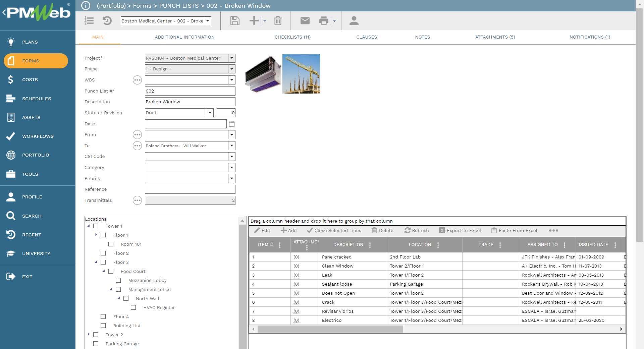Screen dimensions: 644x349
Task: Collapse the Floor 3 tree node
Action: (x=96, y=262)
